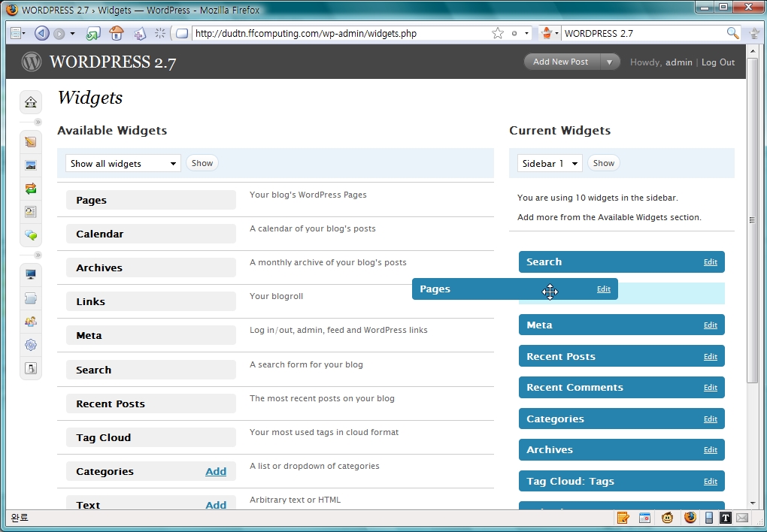
Task: Open the address bar history dropdown arrow
Action: pos(526,33)
